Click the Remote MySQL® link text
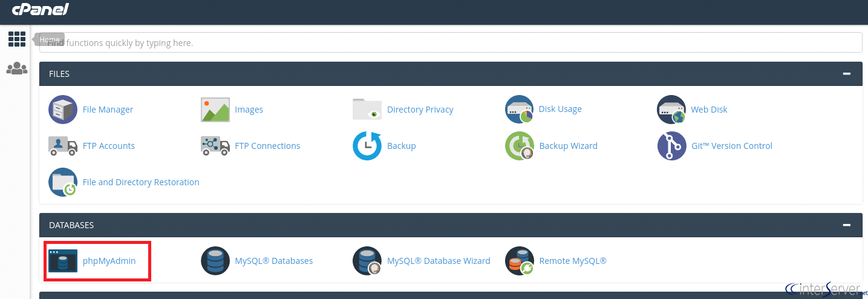Screen dimensions: 868x299 tap(573, 261)
